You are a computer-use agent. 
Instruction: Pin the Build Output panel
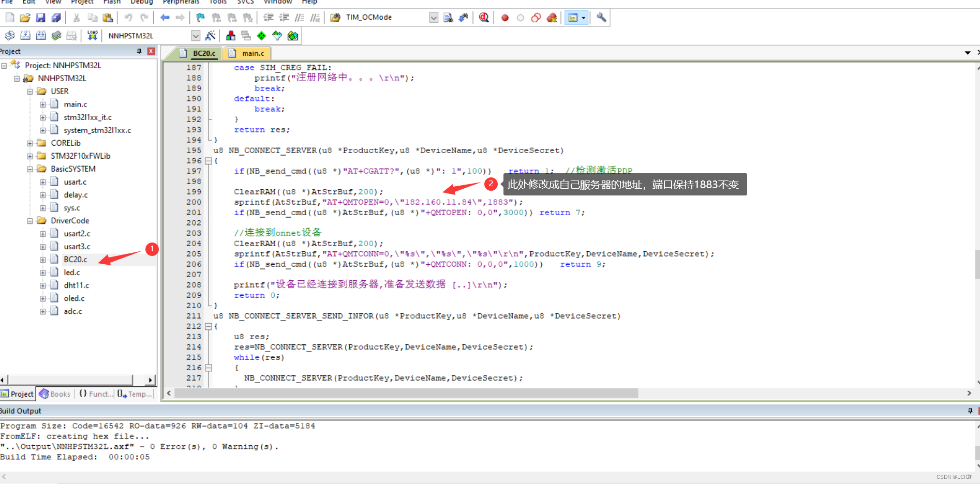[970, 411]
